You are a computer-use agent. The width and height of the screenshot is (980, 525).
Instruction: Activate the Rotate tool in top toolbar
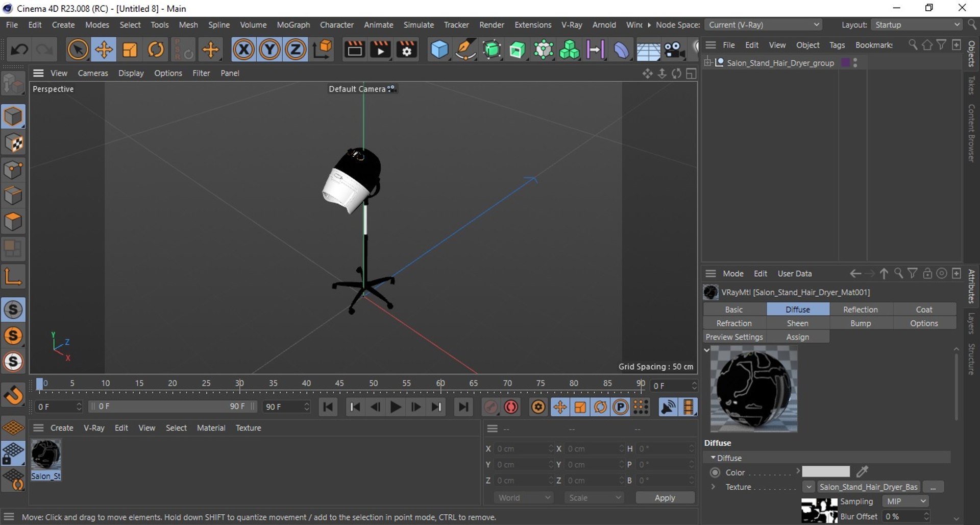(156, 50)
